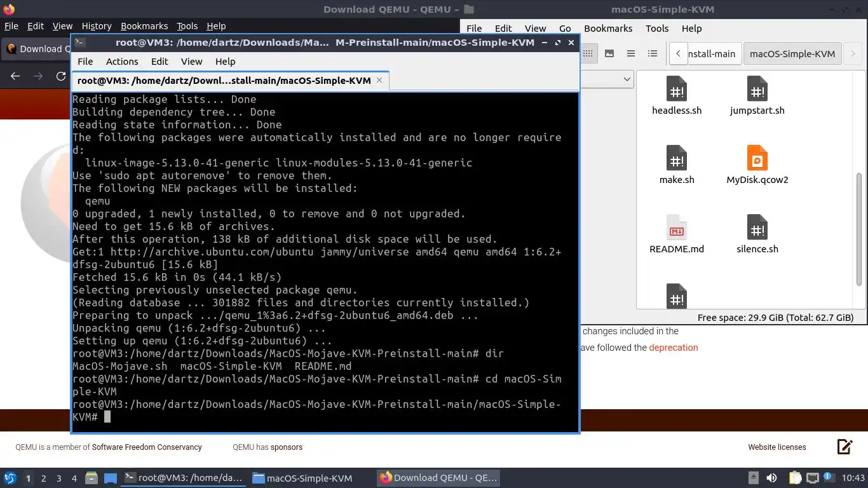The image size is (868, 488).
Task: Open application launcher menu in taskbar
Action: [10, 478]
